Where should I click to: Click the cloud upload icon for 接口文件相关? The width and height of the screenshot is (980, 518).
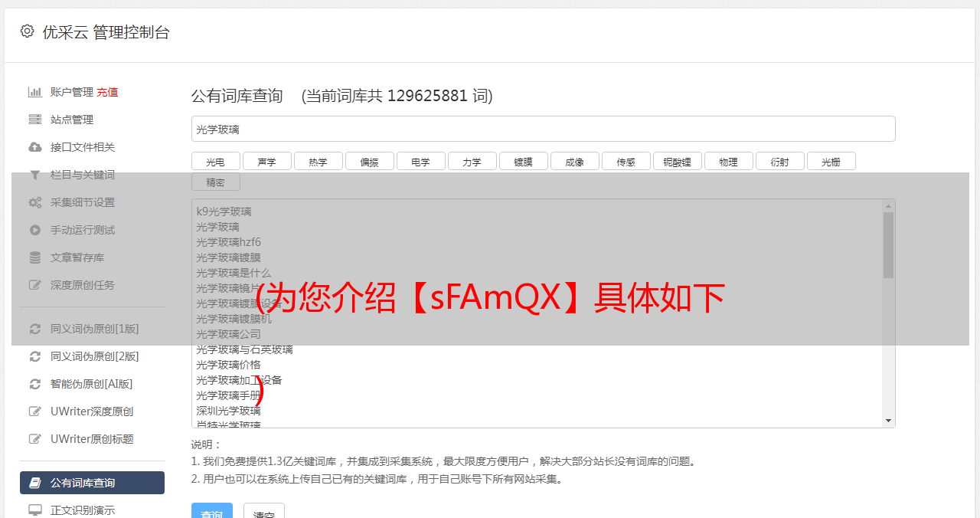tap(35, 147)
